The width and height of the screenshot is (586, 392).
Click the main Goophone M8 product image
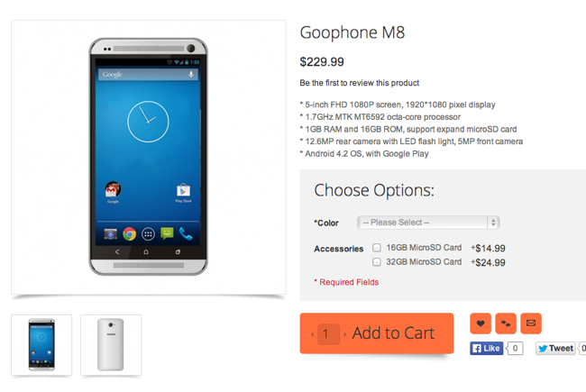(148, 157)
